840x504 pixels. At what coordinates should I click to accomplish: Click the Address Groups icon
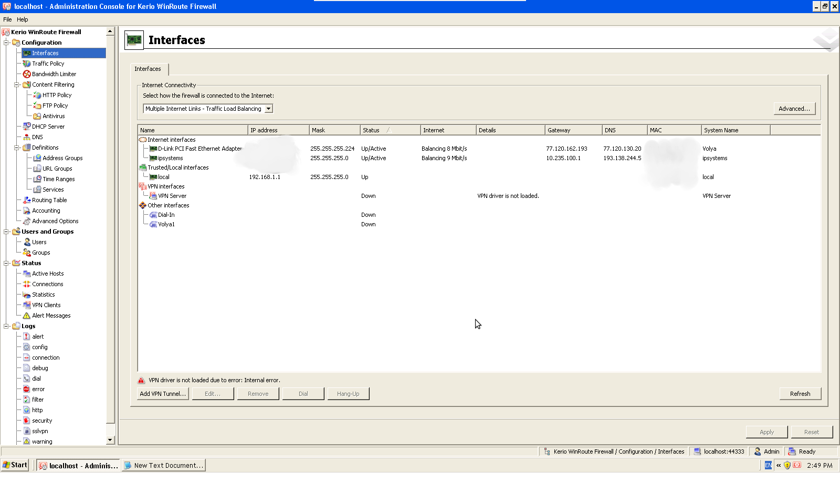[37, 158]
